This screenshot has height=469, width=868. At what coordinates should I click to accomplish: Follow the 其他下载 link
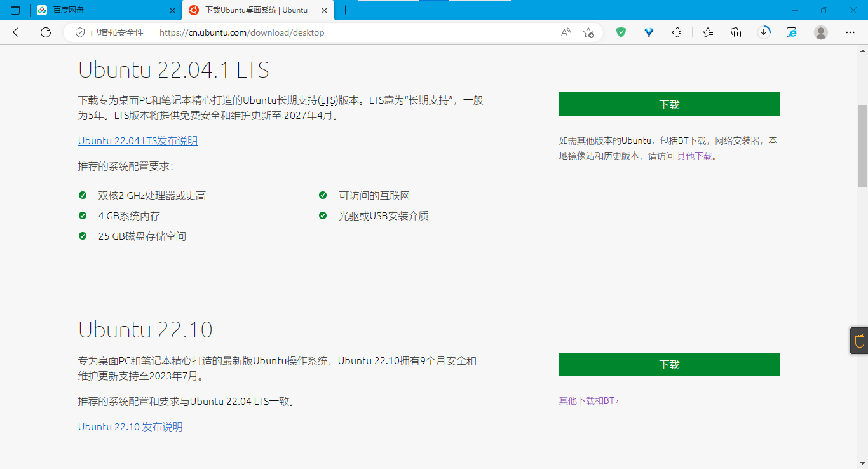[x=695, y=156]
